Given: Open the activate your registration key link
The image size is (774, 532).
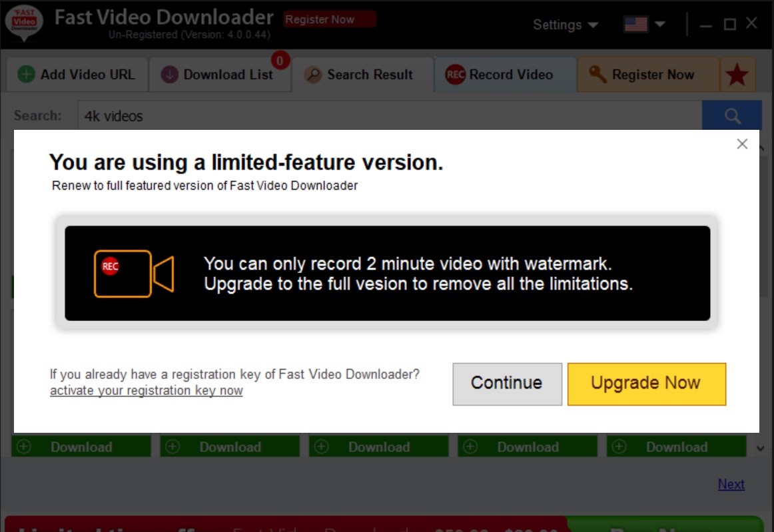Looking at the screenshot, I should pyautogui.click(x=146, y=391).
